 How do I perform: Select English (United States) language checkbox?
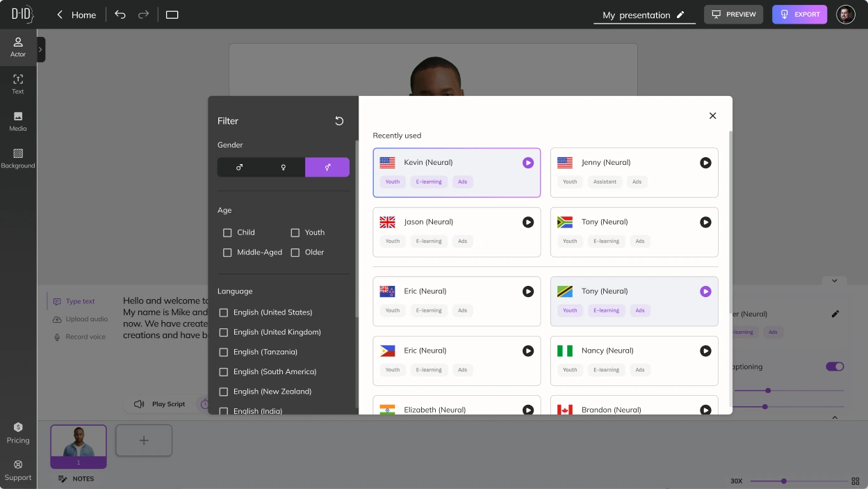[x=224, y=312]
